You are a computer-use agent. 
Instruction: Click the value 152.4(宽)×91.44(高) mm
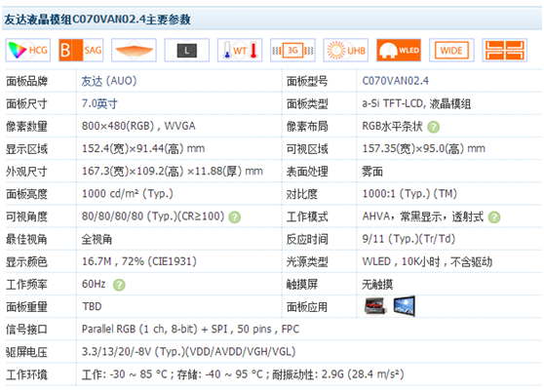click(143, 148)
